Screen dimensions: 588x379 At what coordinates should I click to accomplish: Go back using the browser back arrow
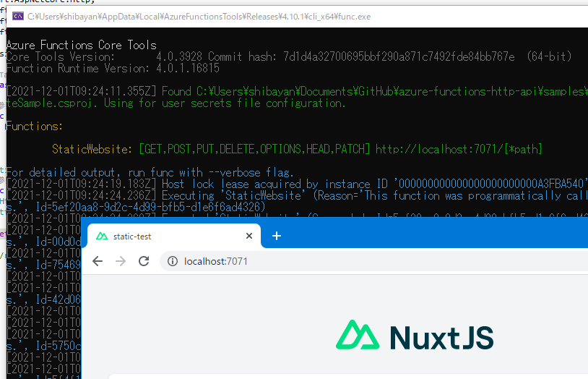pos(98,261)
